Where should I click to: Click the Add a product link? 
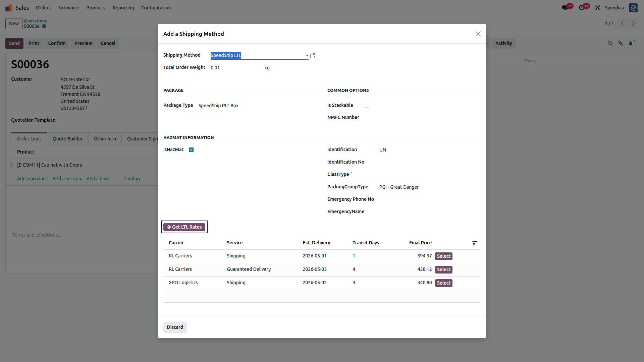click(32, 179)
